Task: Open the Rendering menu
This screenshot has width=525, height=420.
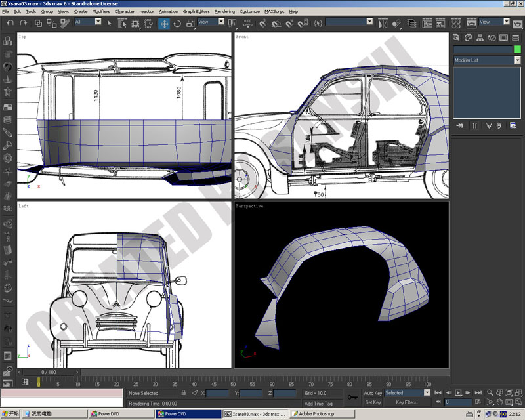Action: click(224, 11)
